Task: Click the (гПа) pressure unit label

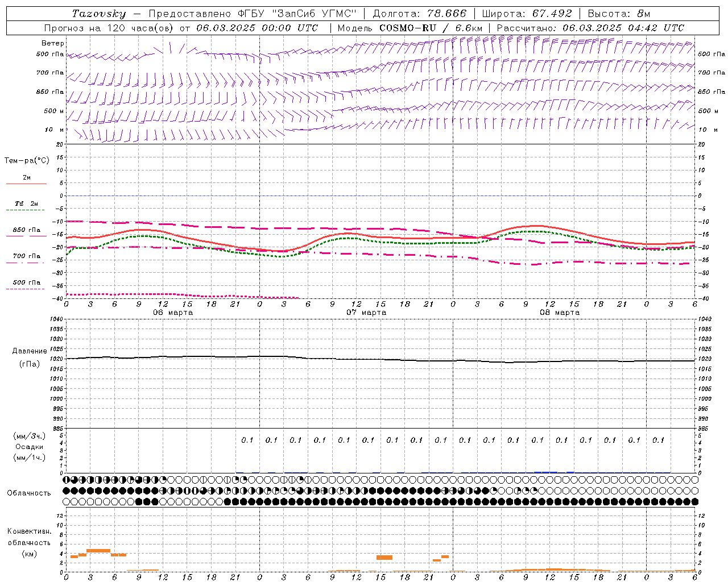Action: pyautogui.click(x=30, y=364)
